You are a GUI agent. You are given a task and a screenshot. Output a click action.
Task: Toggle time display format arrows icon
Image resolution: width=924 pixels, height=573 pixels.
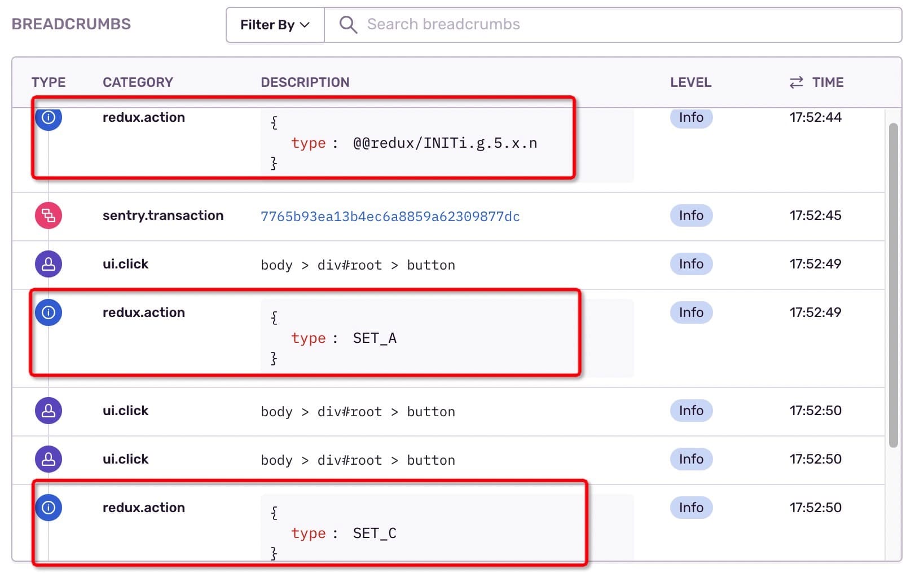(x=796, y=83)
